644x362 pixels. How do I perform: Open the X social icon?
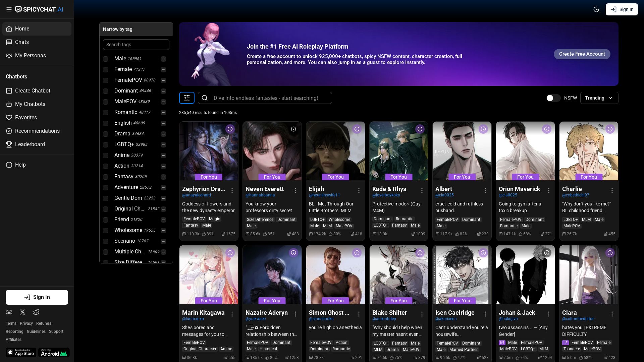click(22, 312)
